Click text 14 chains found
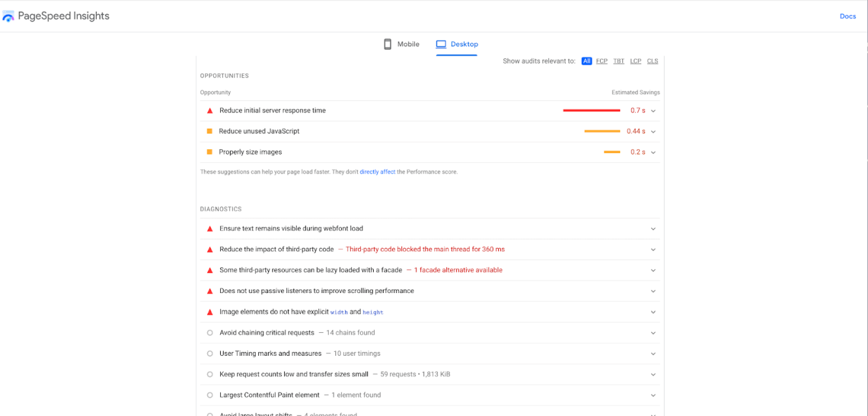 [350, 333]
